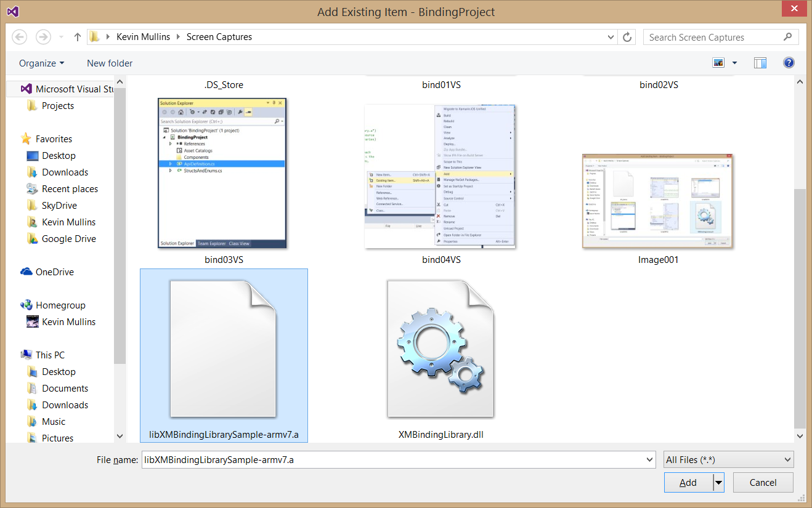
Task: Expand chevron after Kevin Mullins breadcrumb
Action: click(x=180, y=37)
